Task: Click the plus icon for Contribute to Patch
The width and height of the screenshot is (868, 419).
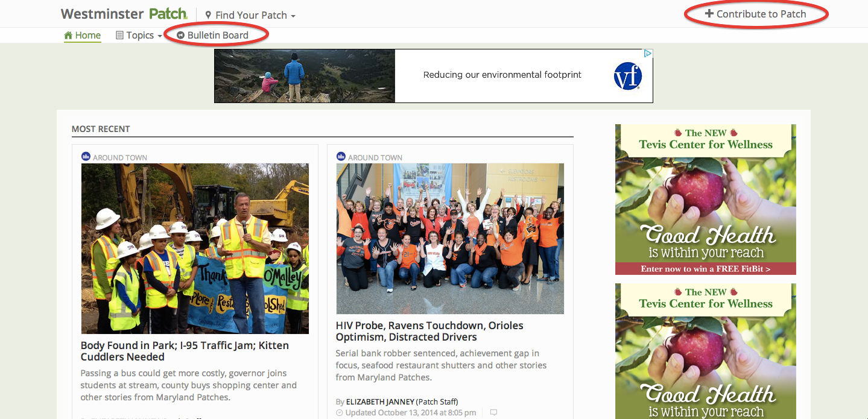Action: coord(709,14)
